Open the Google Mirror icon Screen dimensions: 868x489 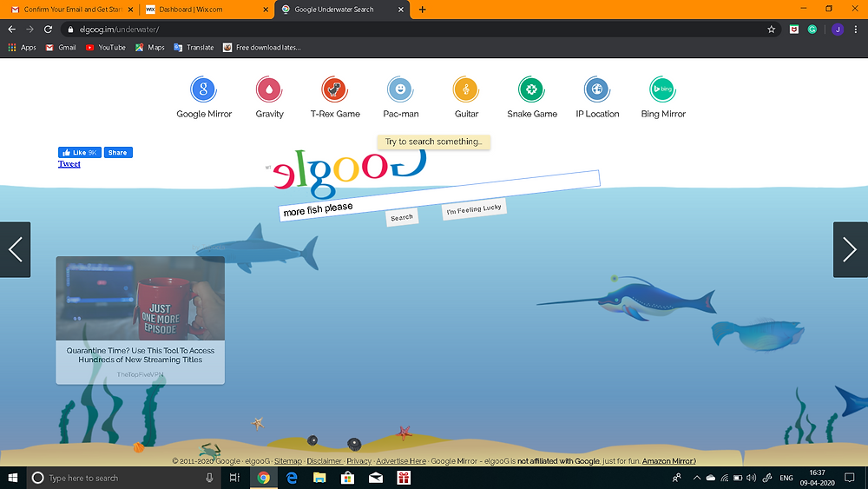tap(204, 89)
